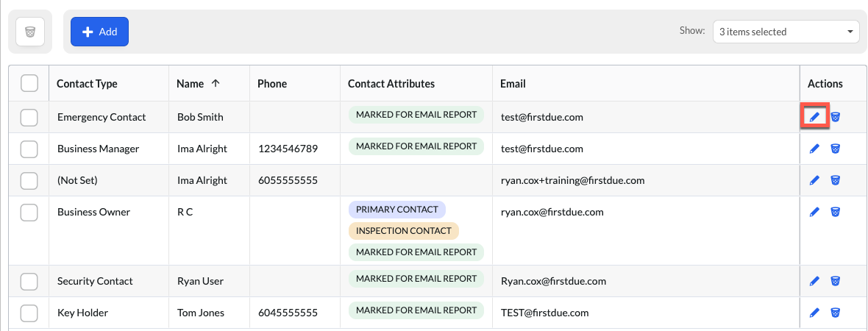This screenshot has width=868, height=331.
Task: Open the Show items selected dropdown
Action: tap(786, 32)
